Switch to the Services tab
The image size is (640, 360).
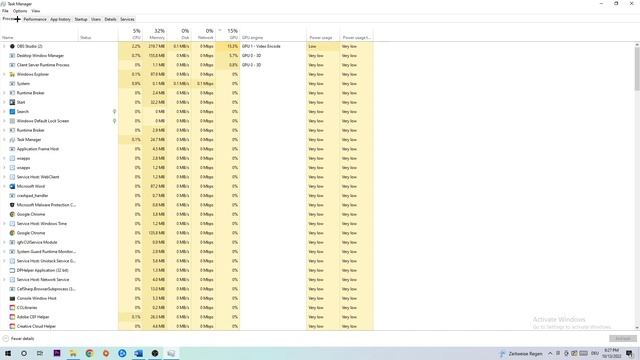pyautogui.click(x=127, y=19)
